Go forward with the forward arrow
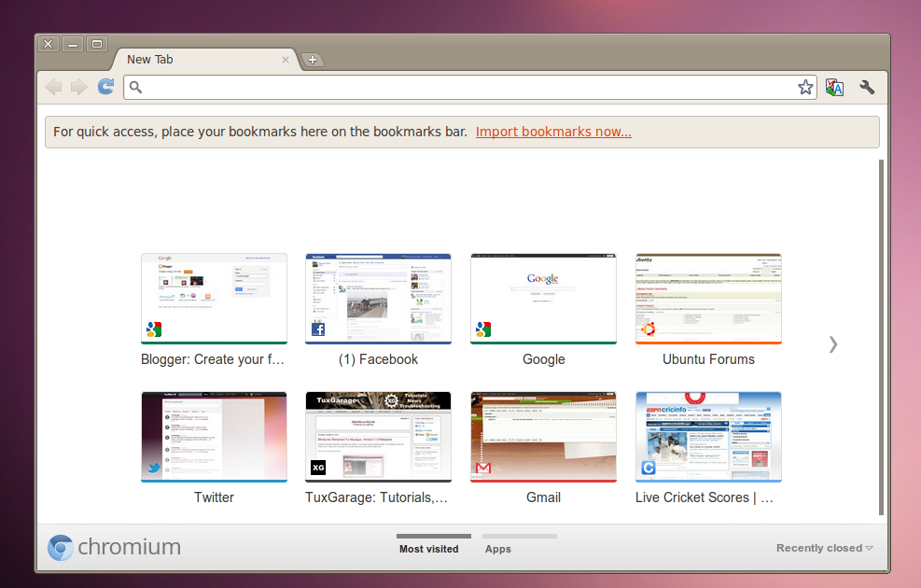The height and width of the screenshot is (588, 921). click(x=78, y=87)
